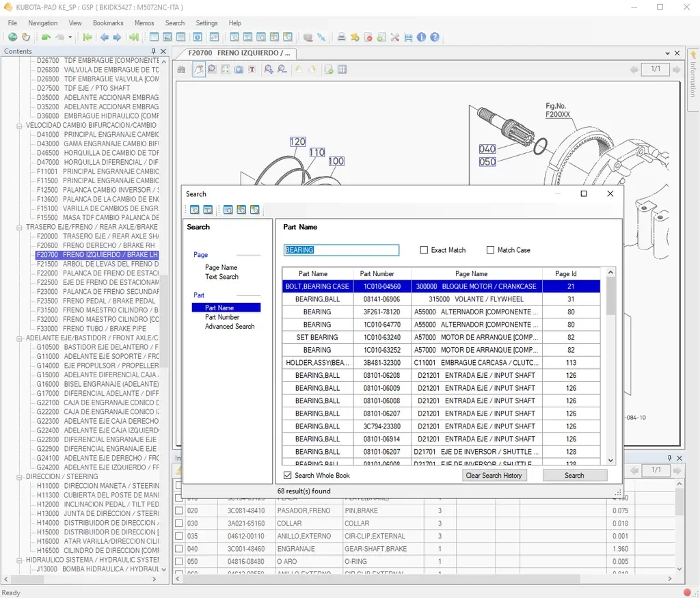Click the printer icon in main toolbar
Viewport: 700px width, 598px height.
pyautogui.click(x=341, y=38)
